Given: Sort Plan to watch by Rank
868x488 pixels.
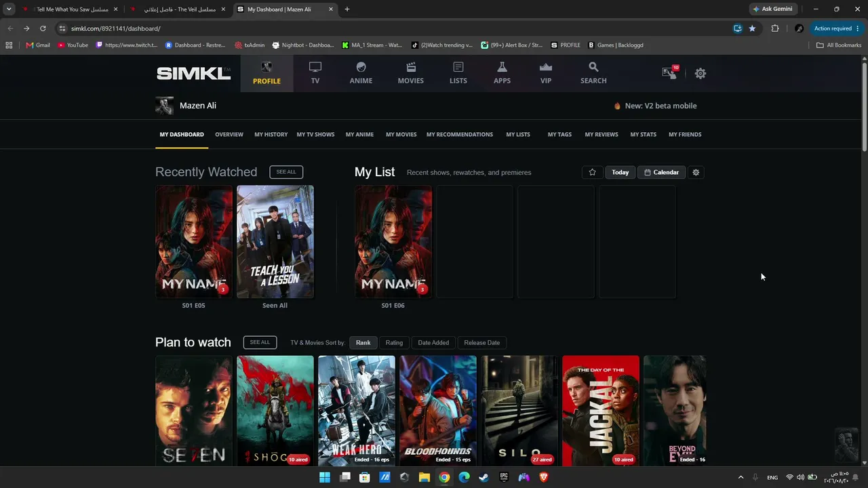Looking at the screenshot, I should 363,342.
